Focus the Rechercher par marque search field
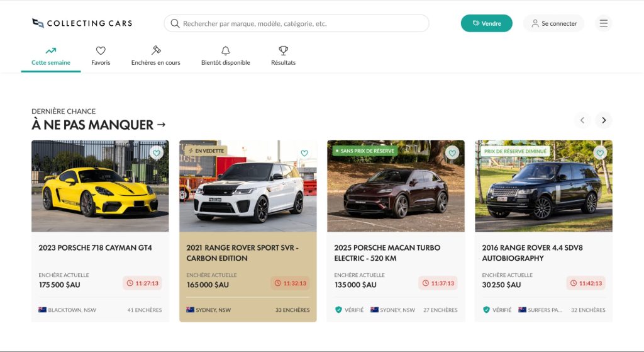The width and height of the screenshot is (644, 352). point(297,23)
